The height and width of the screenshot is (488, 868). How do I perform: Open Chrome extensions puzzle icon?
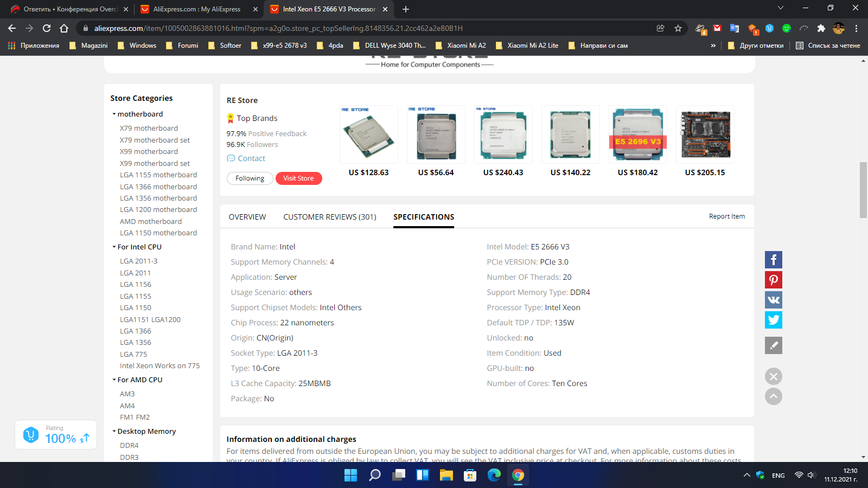(821, 28)
